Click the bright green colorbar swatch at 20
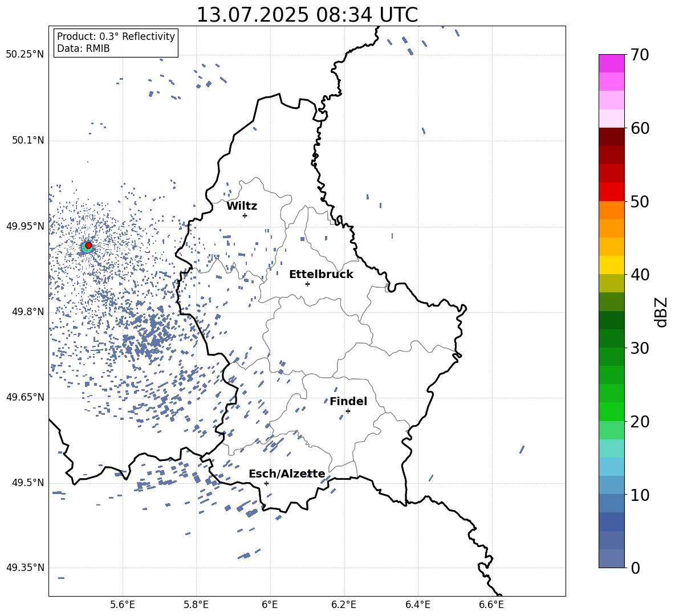The image size is (675, 616). (x=611, y=411)
